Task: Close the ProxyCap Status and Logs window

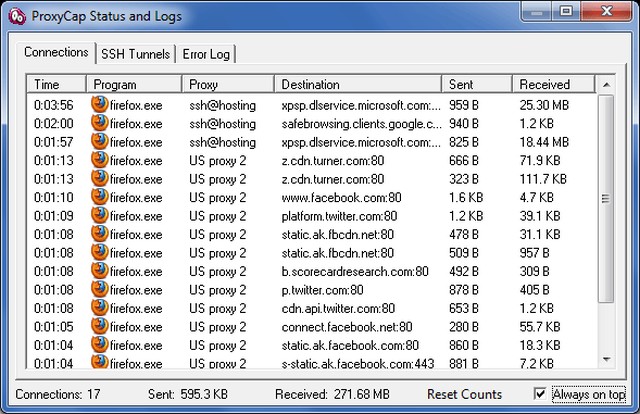Action: pos(607,11)
